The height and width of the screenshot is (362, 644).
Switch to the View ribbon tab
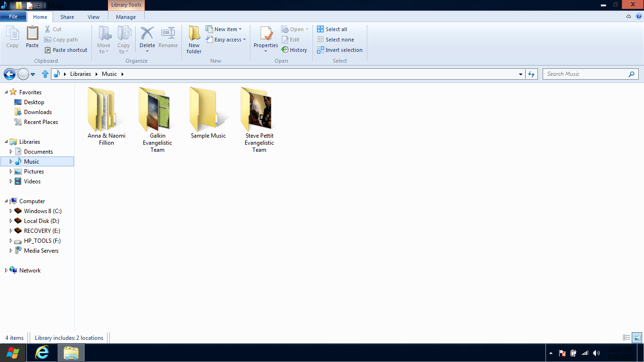pyautogui.click(x=93, y=17)
